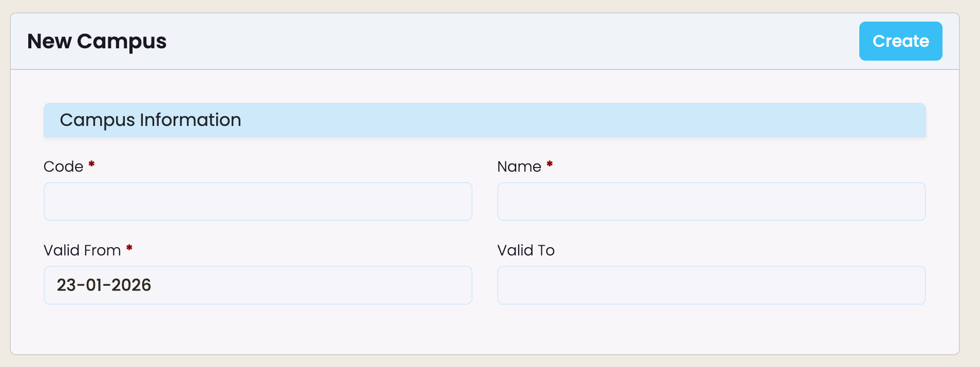980x367 pixels.
Task: Click the Code field label
Action: [x=63, y=167]
